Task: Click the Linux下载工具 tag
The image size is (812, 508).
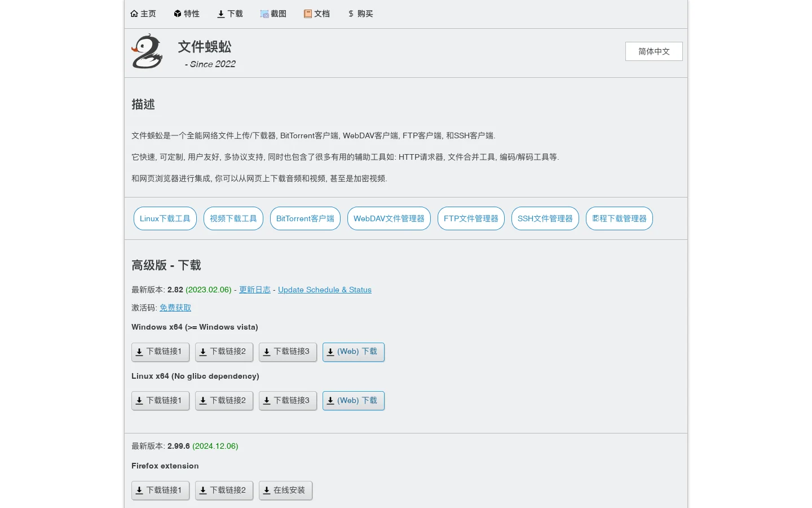Action: pos(165,218)
